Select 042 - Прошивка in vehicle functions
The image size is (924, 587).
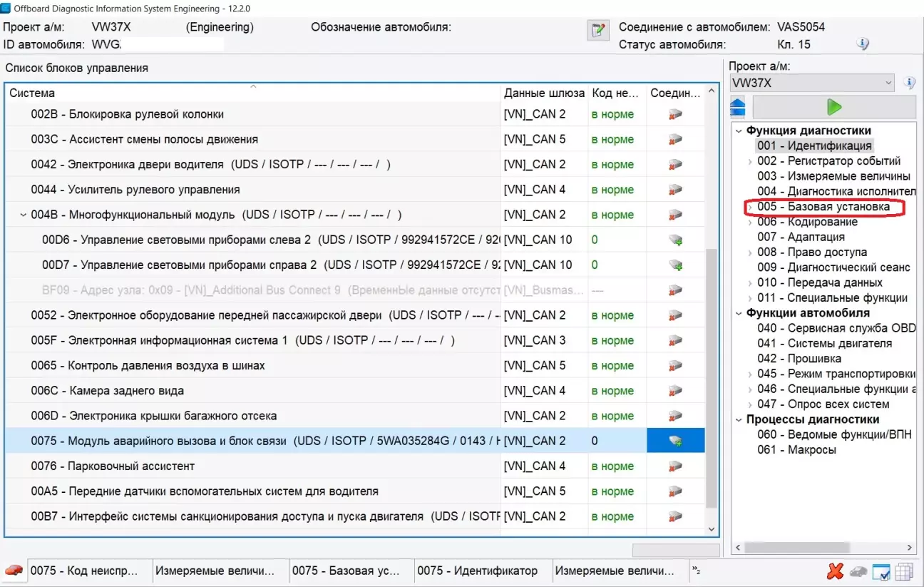coord(799,359)
